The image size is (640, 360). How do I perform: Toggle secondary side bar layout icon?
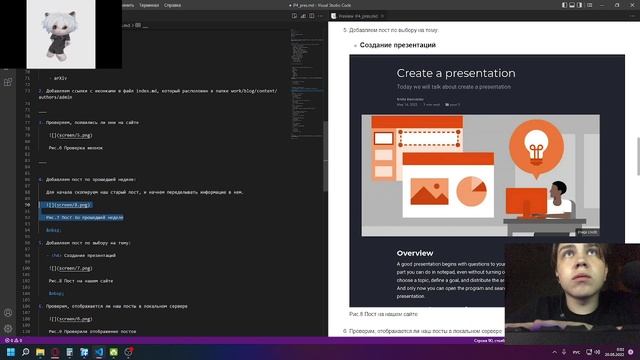[x=580, y=5]
